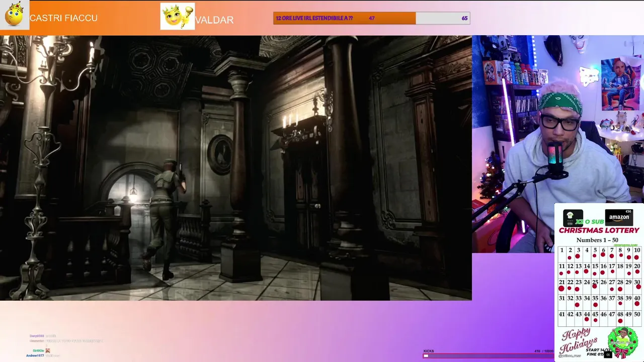Click lottery cell number 29
The height and width of the screenshot is (362, 644).
point(628,286)
